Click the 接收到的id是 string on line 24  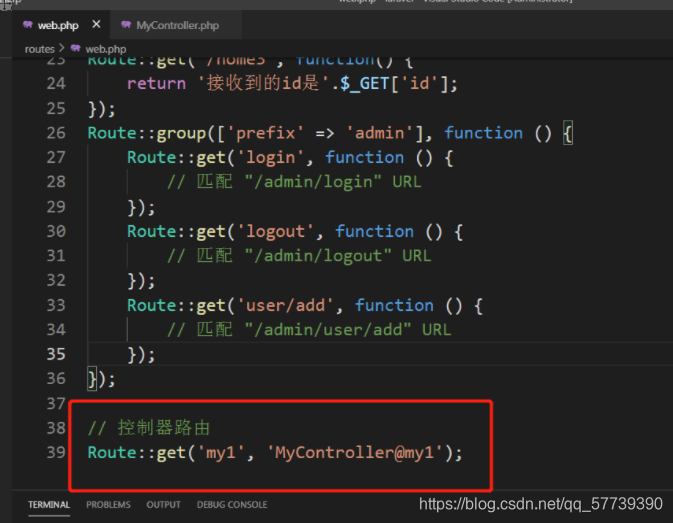tap(263, 83)
